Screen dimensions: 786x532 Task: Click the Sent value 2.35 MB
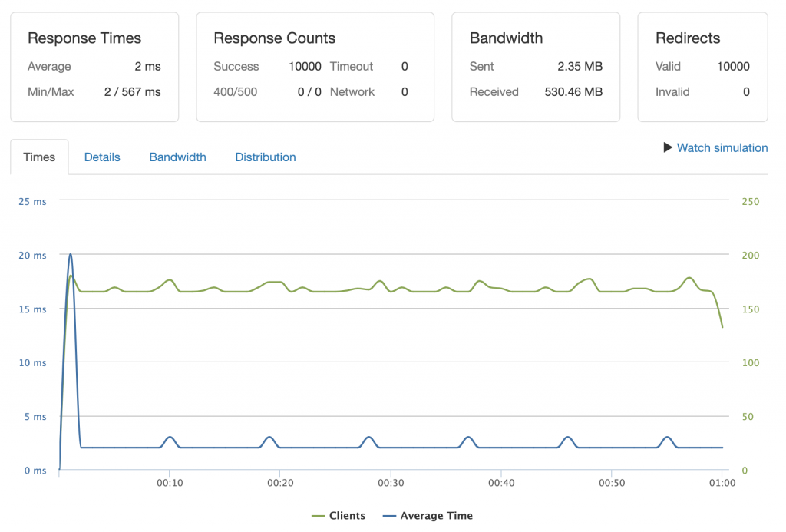click(580, 66)
